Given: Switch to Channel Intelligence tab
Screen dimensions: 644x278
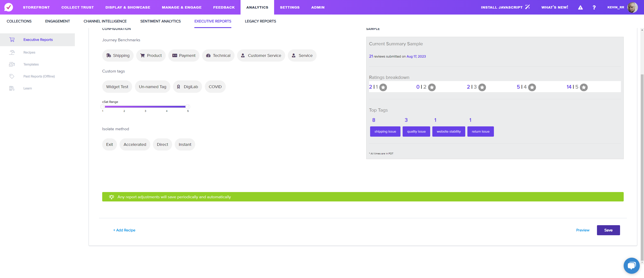Looking at the screenshot, I should 105,21.
